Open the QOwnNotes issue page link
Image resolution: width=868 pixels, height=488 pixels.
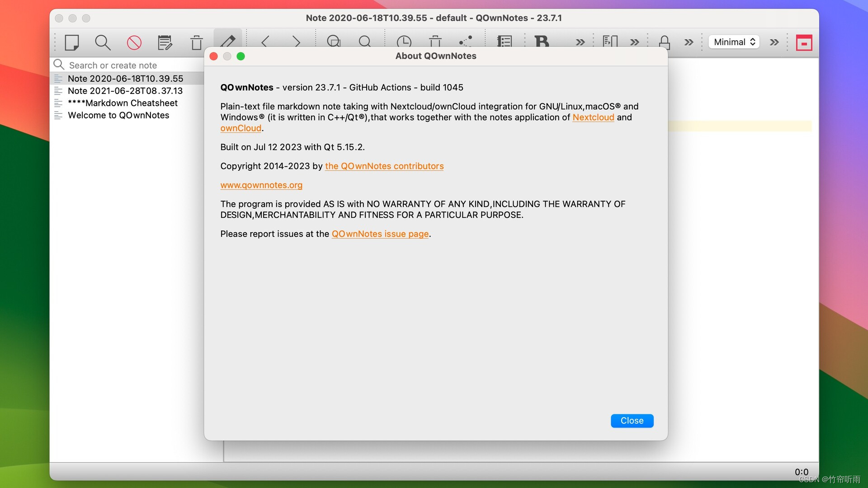click(x=380, y=234)
